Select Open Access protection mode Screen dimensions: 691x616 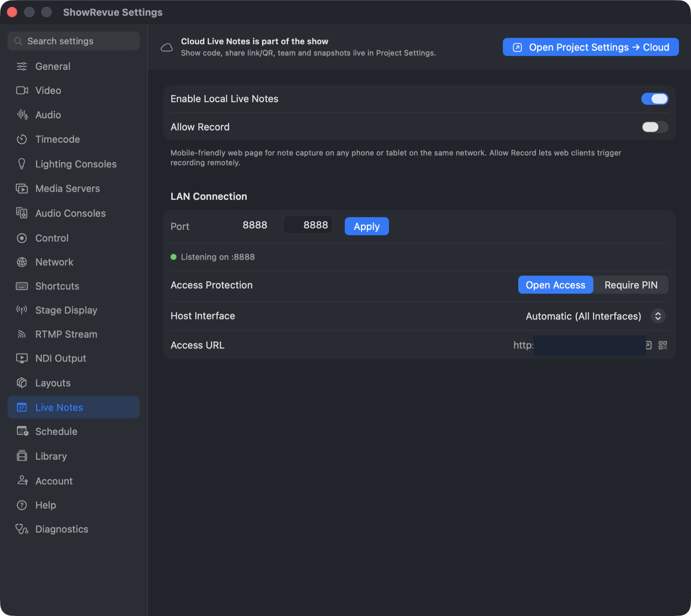click(x=555, y=285)
